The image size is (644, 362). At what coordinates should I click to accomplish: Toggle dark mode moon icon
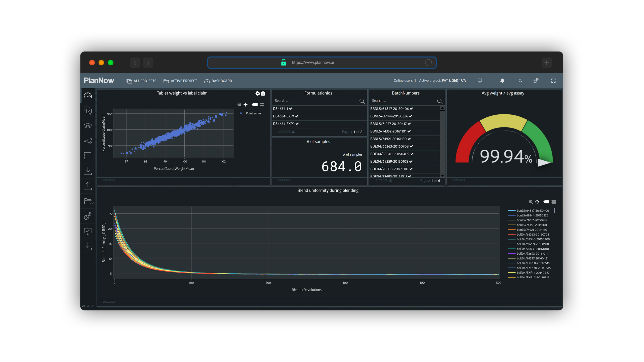[520, 80]
